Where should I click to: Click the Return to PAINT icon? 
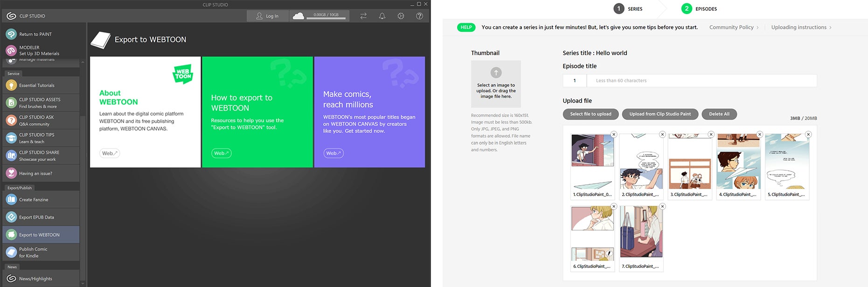pos(11,34)
